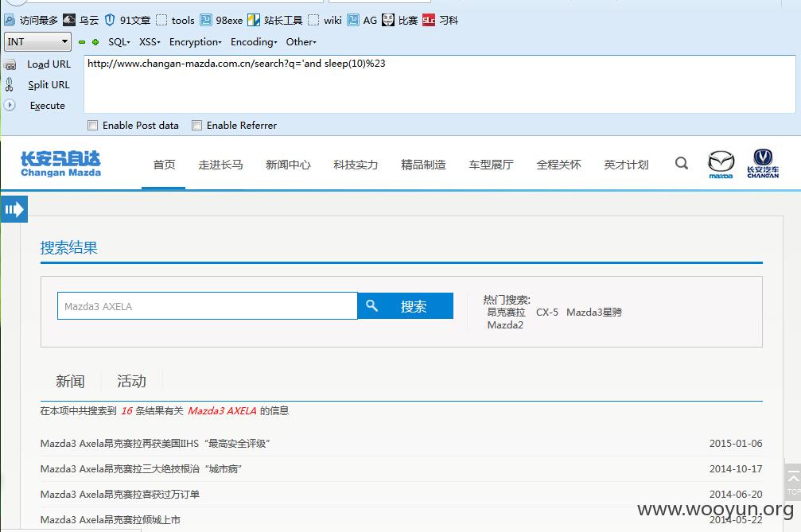The image size is (801, 532).
Task: Click the blue 搜索 button
Action: (405, 306)
